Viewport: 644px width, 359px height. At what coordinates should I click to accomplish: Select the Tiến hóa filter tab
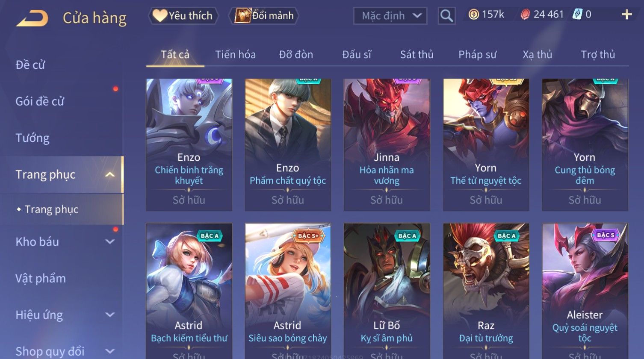coord(235,55)
